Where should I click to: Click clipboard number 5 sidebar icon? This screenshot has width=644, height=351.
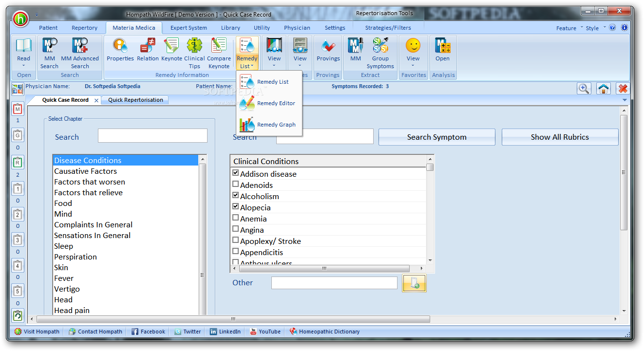coord(18,291)
